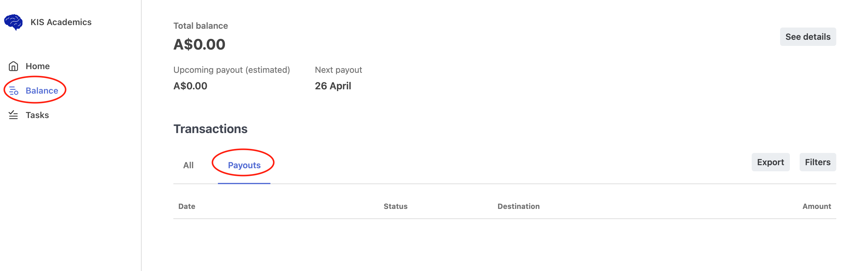Open the Export dialog
The height and width of the screenshot is (271, 868).
pos(771,162)
